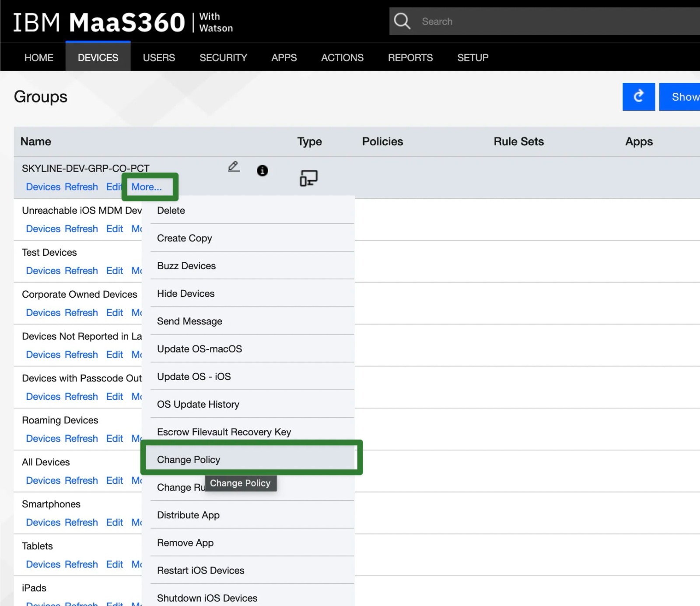Open the HOME tab
700x606 pixels.
[x=39, y=58]
